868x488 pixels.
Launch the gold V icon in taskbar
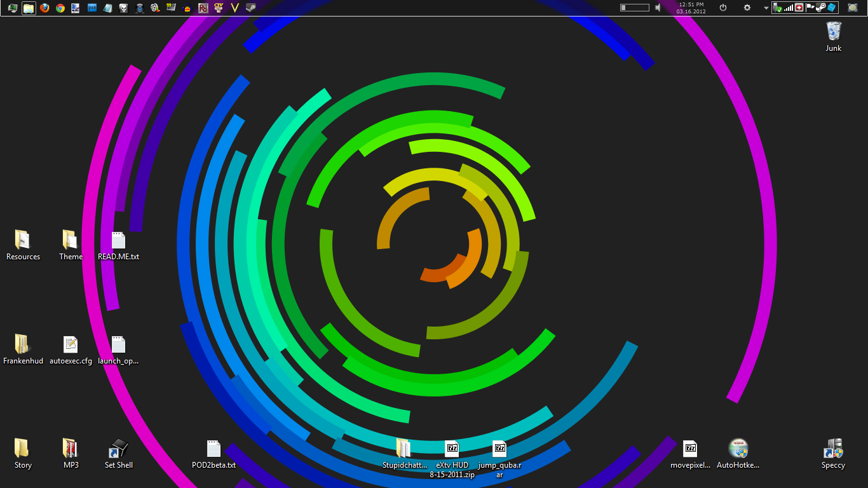click(x=234, y=8)
